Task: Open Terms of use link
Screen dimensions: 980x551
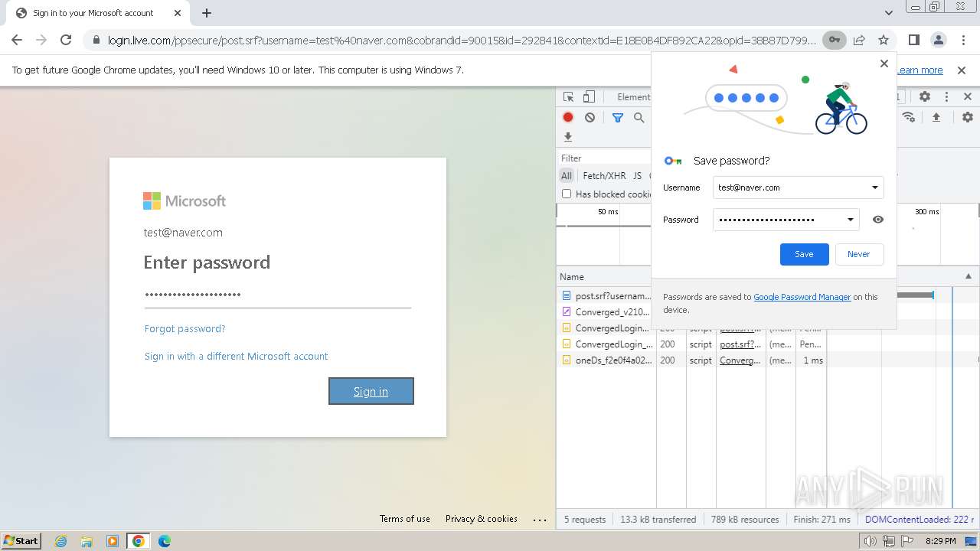Action: [x=405, y=519]
